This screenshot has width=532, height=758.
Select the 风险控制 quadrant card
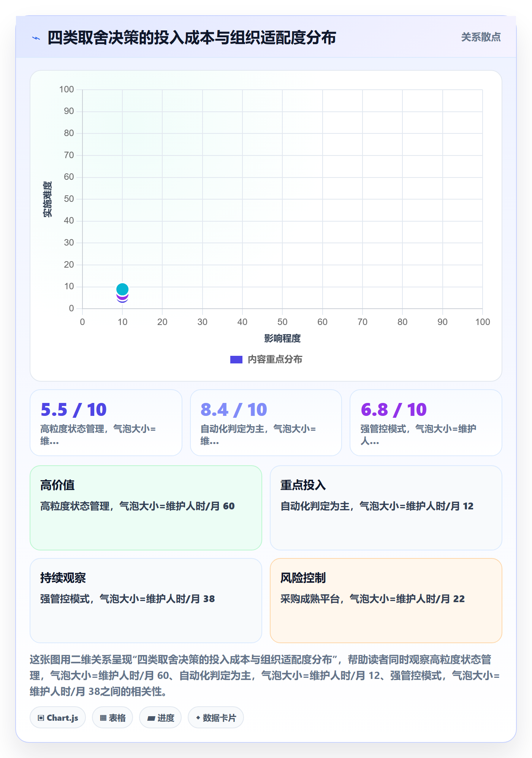click(x=386, y=601)
